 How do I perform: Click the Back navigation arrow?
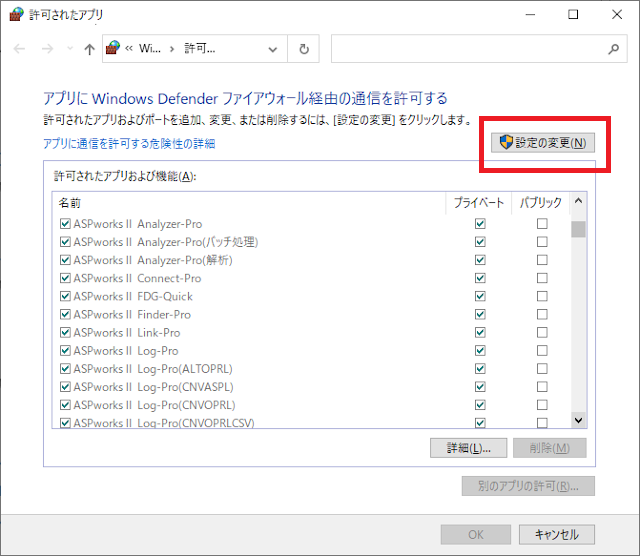[x=19, y=49]
